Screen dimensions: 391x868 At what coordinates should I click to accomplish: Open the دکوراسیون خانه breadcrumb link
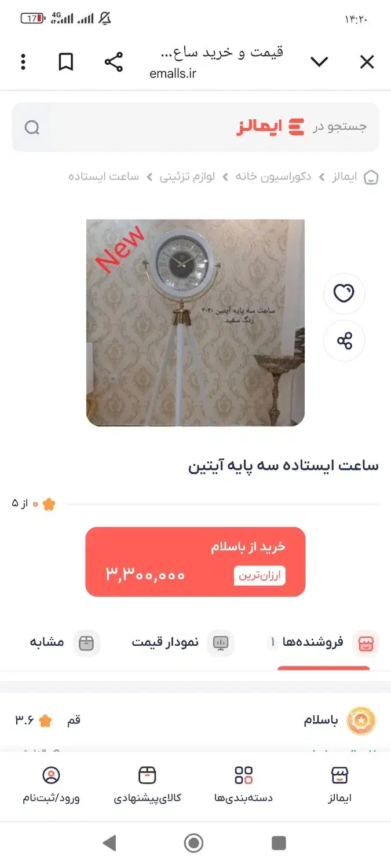[273, 176]
